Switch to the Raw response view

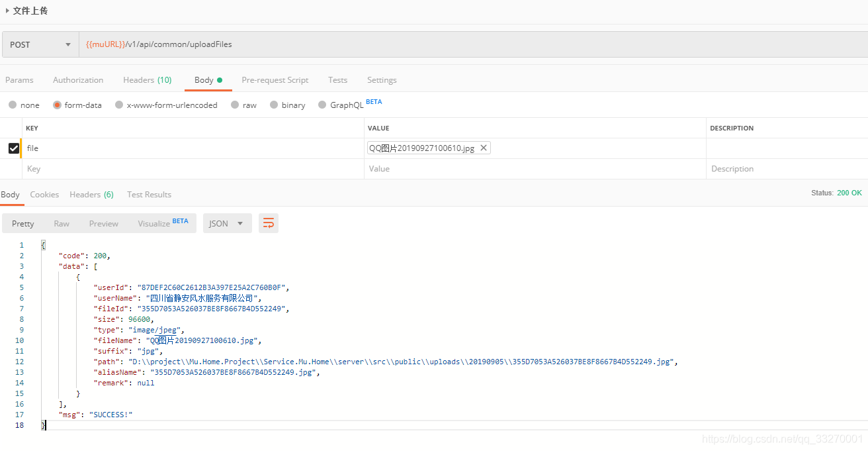click(x=61, y=223)
